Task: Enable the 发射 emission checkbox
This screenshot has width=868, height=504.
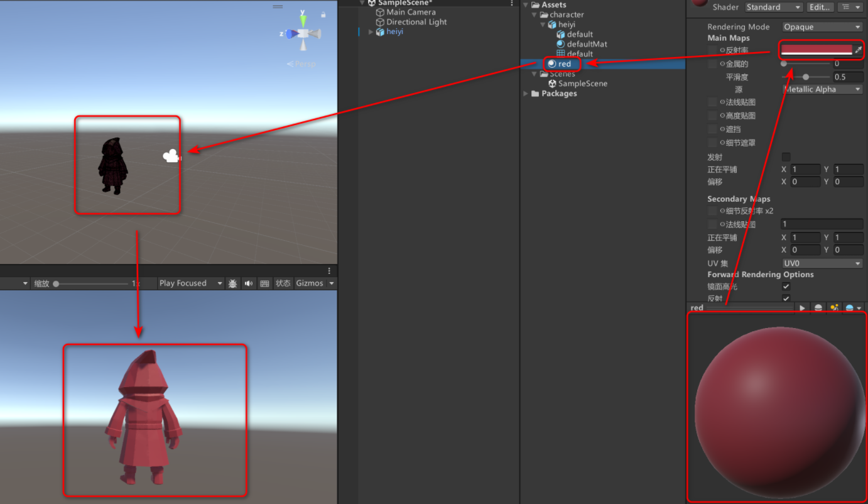Action: [x=786, y=157]
